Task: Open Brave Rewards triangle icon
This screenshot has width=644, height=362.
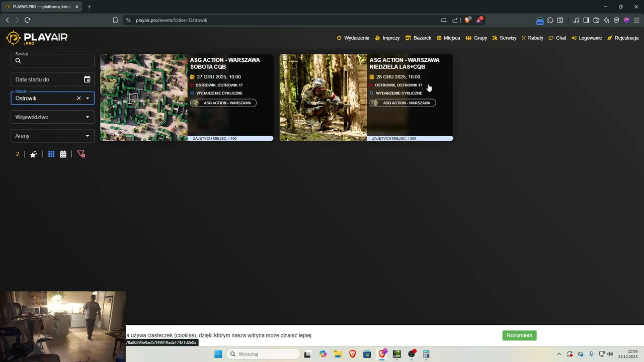Action: coord(479,20)
